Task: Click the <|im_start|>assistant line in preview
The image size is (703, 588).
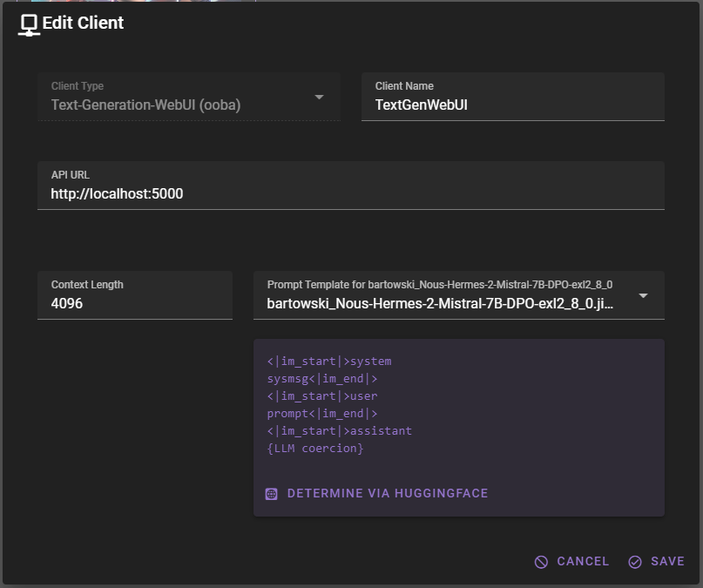Action: click(340, 431)
